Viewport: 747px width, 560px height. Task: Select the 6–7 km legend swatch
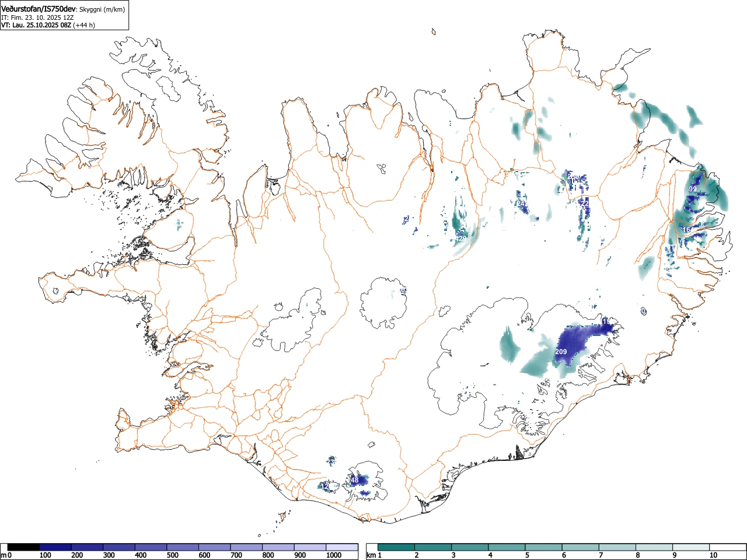click(581, 547)
